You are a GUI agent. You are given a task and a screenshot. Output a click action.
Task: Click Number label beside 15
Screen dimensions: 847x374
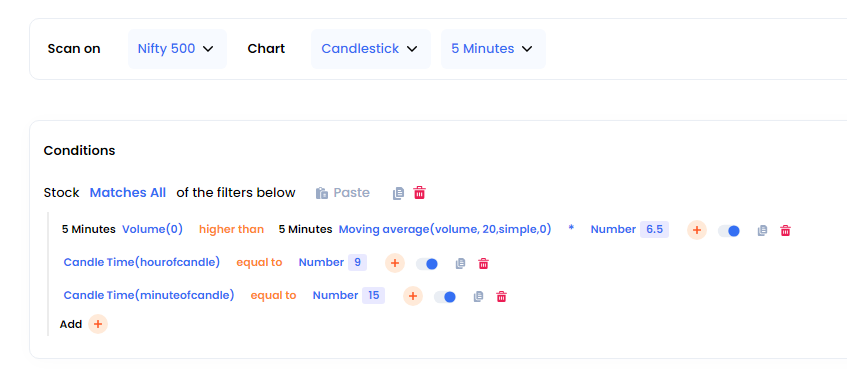tap(335, 296)
